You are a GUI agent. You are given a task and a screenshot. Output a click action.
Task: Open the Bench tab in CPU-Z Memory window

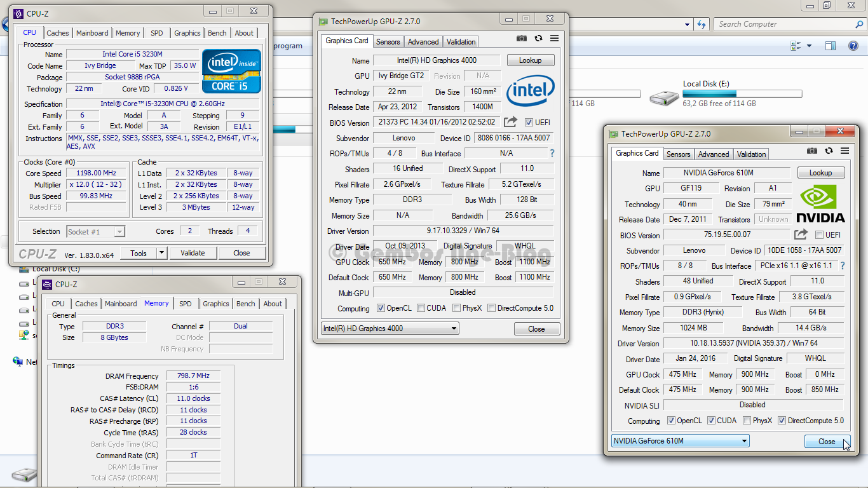tap(245, 304)
